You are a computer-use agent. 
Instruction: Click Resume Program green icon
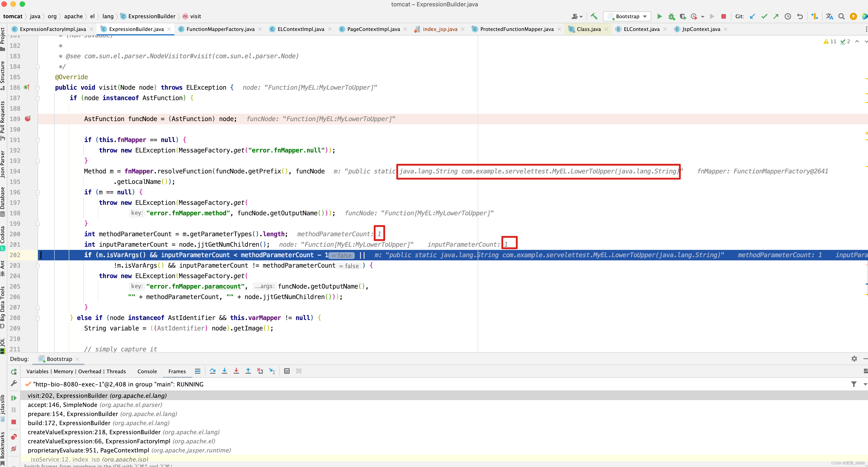pos(14,398)
